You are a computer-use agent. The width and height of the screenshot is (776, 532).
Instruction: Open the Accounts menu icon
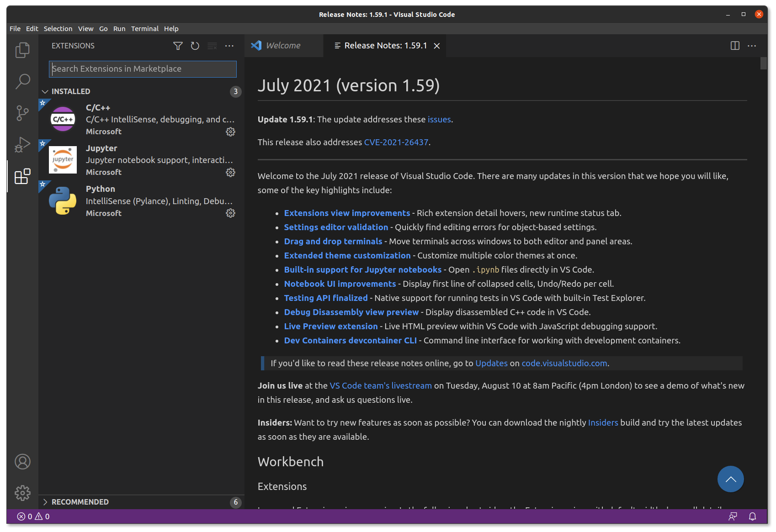coord(22,462)
